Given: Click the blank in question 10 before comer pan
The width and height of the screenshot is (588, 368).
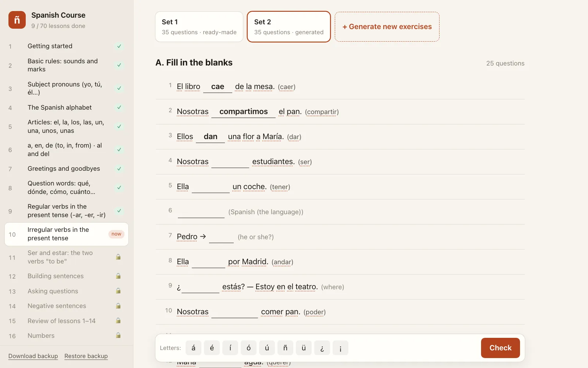Looking at the screenshot, I should point(235,312).
